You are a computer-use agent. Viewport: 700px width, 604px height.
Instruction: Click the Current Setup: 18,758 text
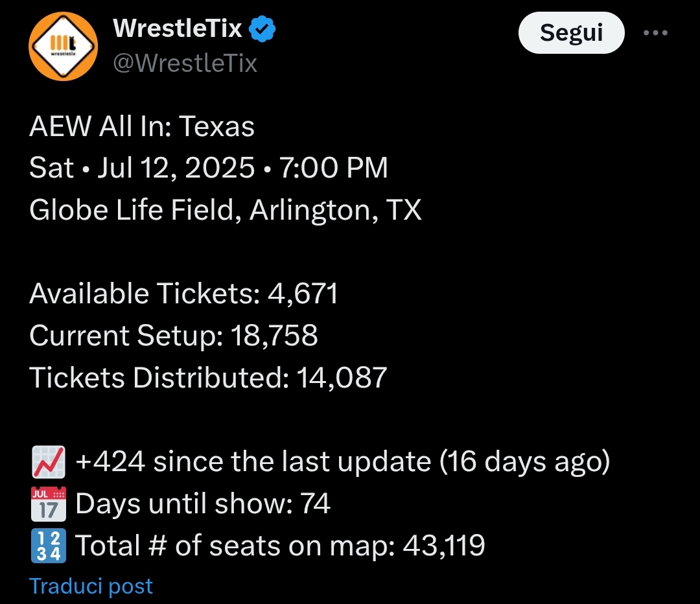pos(174,335)
